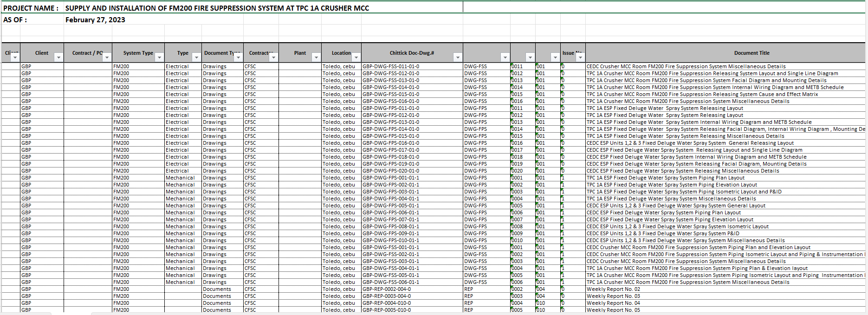Select cell GBP-DWG-FPS-010-01-1
The width and height of the screenshot is (868, 315).
coord(412,240)
